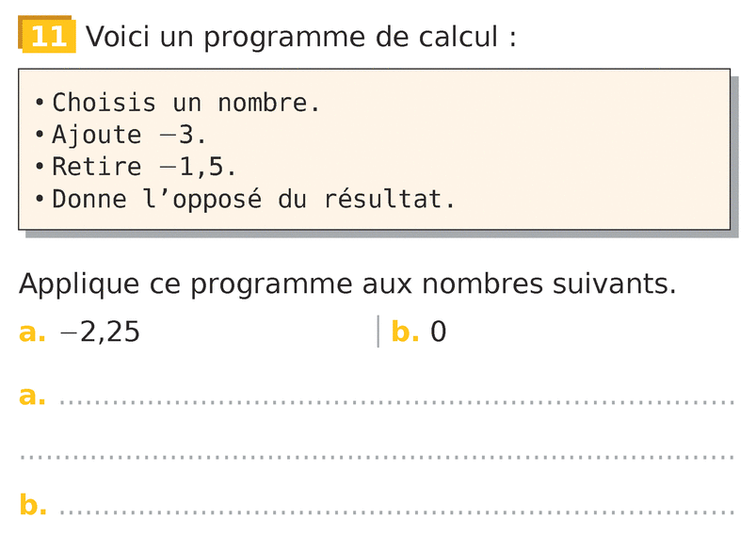Select the "Donne l'opposé du résultat" line

pos(253,200)
